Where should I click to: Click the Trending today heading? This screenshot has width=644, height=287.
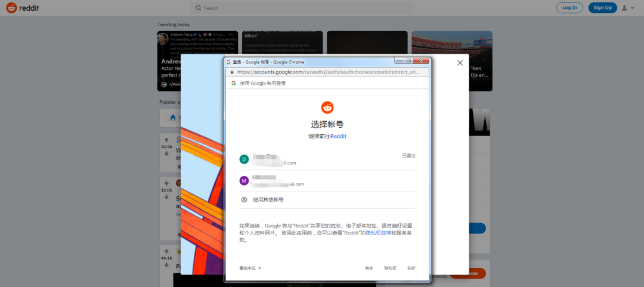point(174,24)
